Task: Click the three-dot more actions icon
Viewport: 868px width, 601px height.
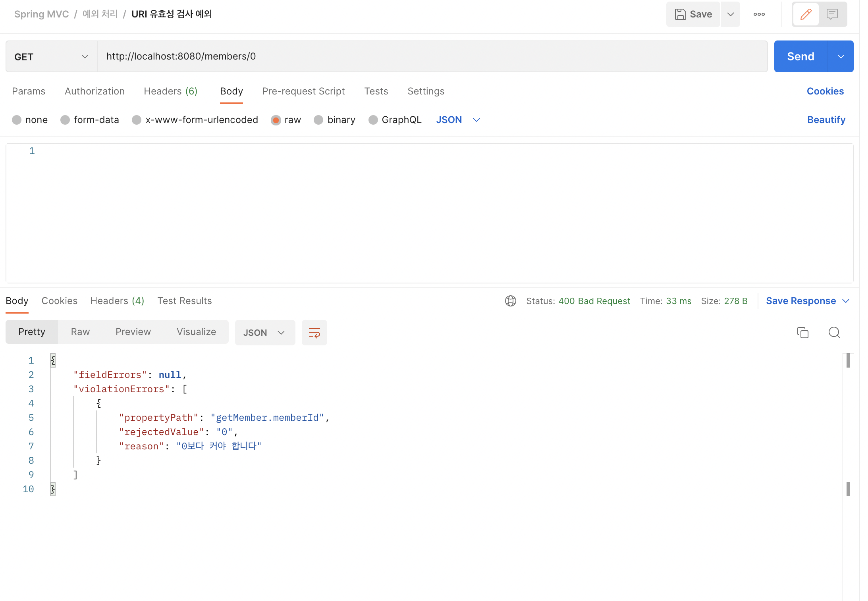Action: pos(759,14)
